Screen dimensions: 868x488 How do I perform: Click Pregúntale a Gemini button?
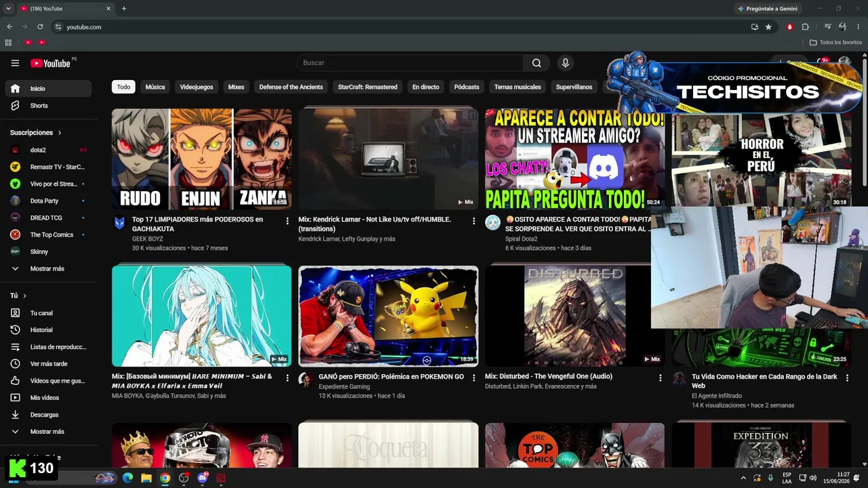click(x=768, y=9)
